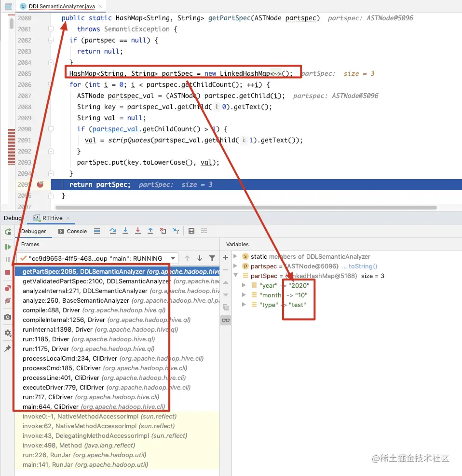Stop the debug session
This screenshot has width=462, height=476.
click(8, 272)
